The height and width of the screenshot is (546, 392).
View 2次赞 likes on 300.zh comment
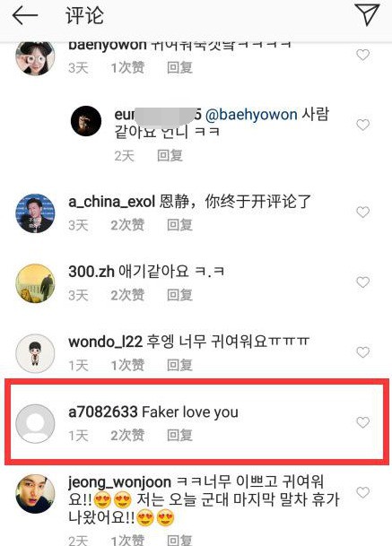[x=127, y=295]
